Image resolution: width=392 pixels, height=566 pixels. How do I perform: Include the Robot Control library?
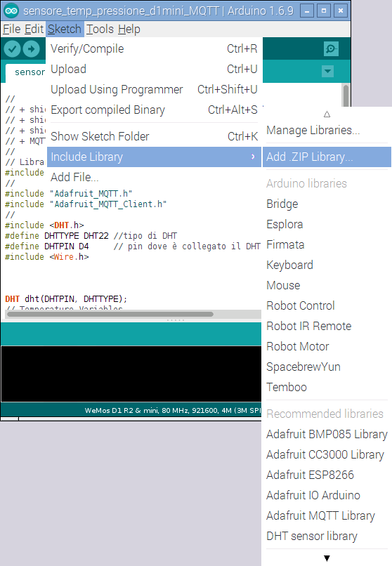click(327, 305)
